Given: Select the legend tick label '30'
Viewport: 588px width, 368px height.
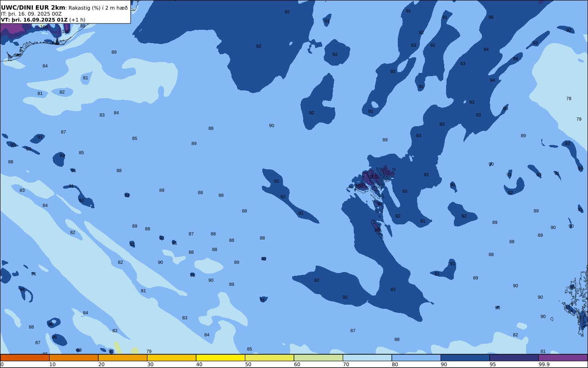Looking at the screenshot, I should pyautogui.click(x=150, y=364).
